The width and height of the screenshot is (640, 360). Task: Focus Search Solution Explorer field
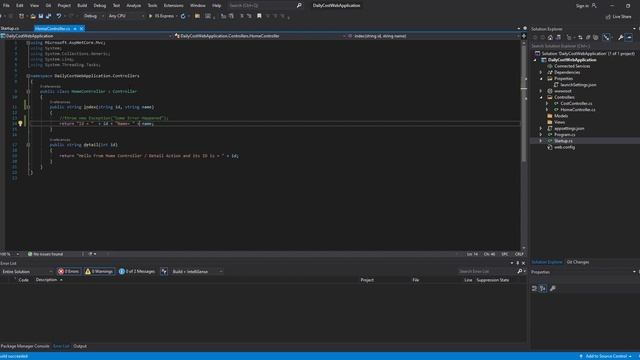584,46
